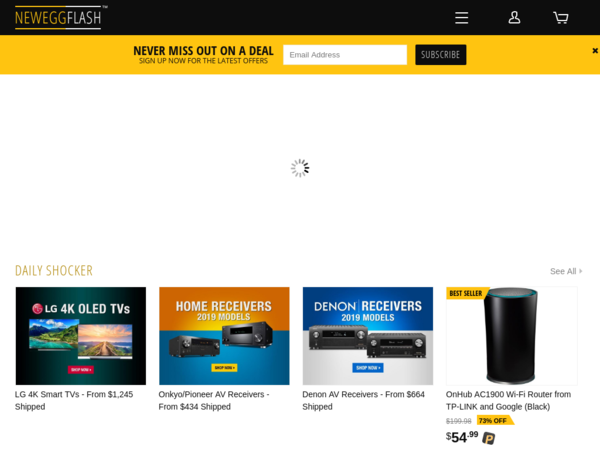Open the OnHub router product image
The height and width of the screenshot is (450, 600).
point(512,336)
